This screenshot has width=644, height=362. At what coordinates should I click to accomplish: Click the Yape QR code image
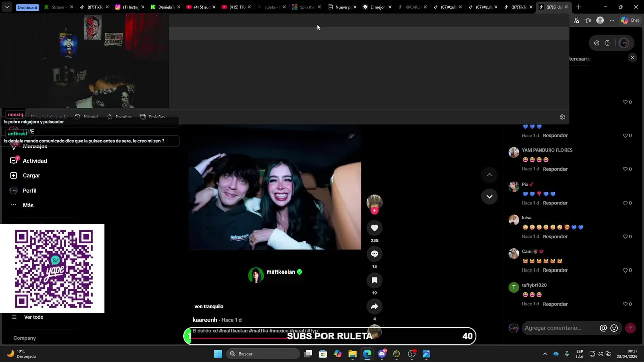53,269
